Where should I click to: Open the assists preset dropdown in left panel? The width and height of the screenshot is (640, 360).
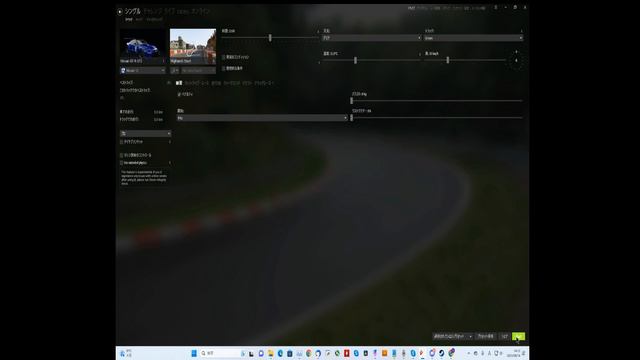[145, 133]
